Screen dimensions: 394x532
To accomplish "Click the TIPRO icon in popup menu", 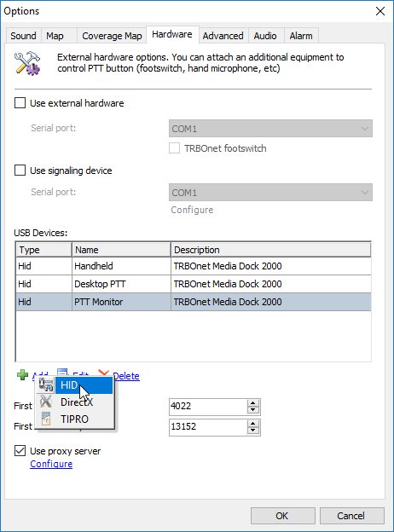I will [x=46, y=419].
